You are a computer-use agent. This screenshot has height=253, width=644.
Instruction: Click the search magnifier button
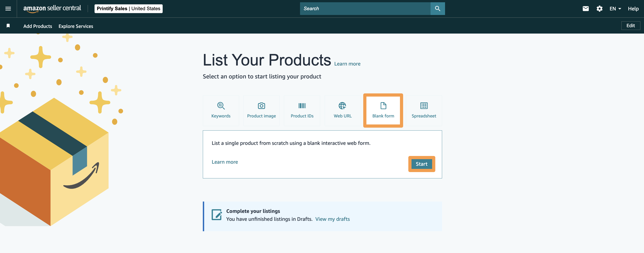coord(437,9)
